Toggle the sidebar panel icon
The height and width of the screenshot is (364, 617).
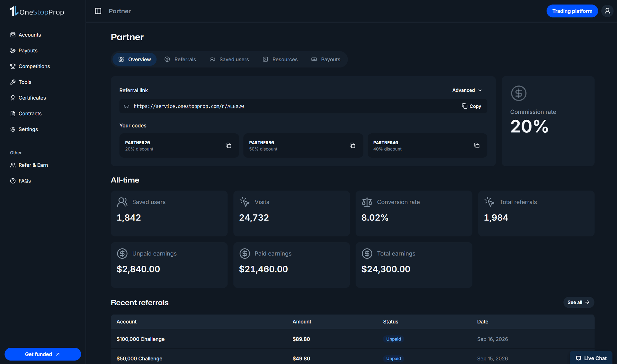click(98, 11)
